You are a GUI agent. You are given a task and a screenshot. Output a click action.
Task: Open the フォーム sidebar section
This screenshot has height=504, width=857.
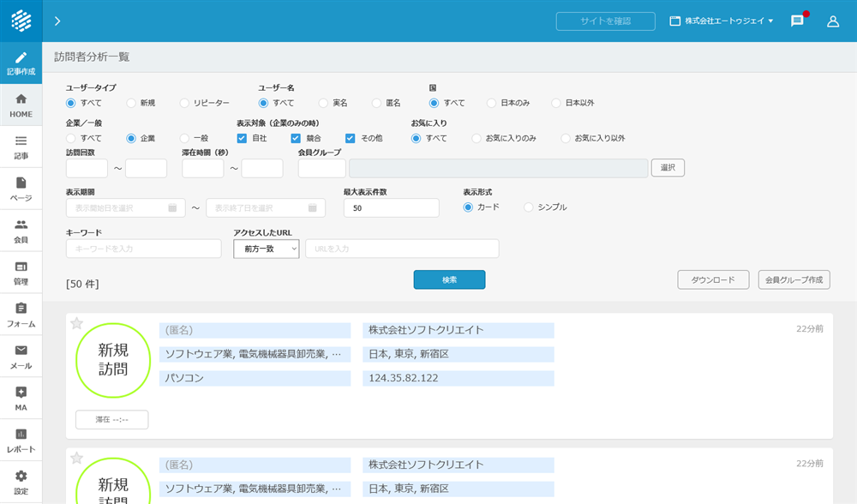point(21,315)
